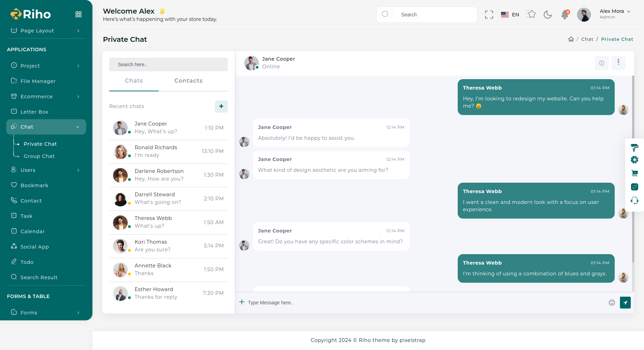Open the three-dot menu in chat header
Image resolution: width=644 pixels, height=350 pixels.
click(618, 63)
